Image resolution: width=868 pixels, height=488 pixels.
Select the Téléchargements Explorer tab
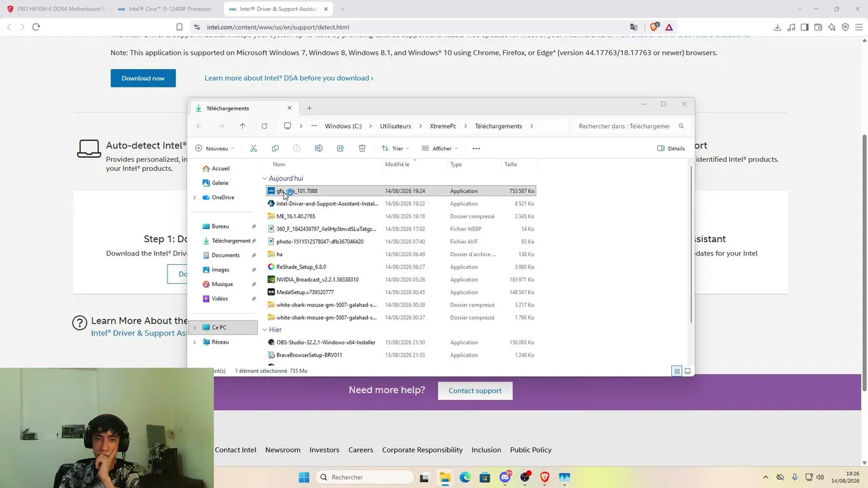coord(242,108)
